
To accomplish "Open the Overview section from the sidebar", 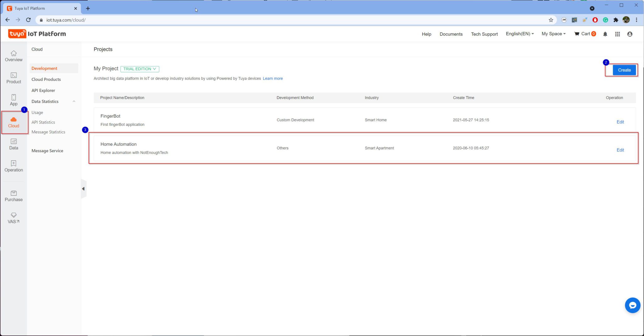I will coord(14,56).
